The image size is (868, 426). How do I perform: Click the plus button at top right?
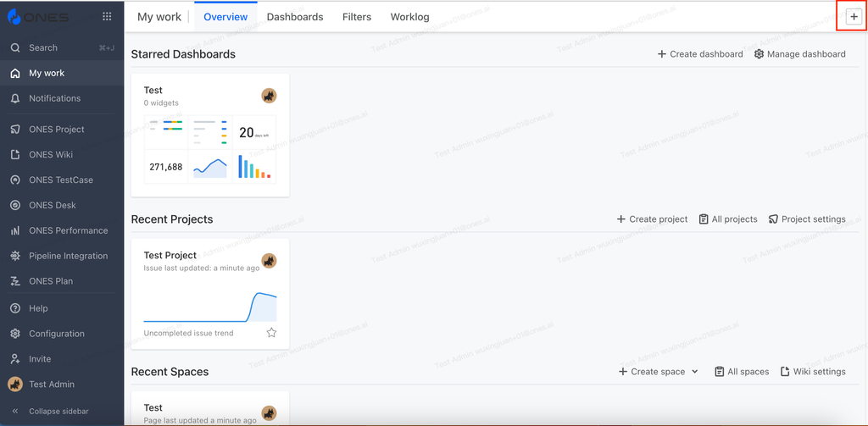tap(854, 17)
